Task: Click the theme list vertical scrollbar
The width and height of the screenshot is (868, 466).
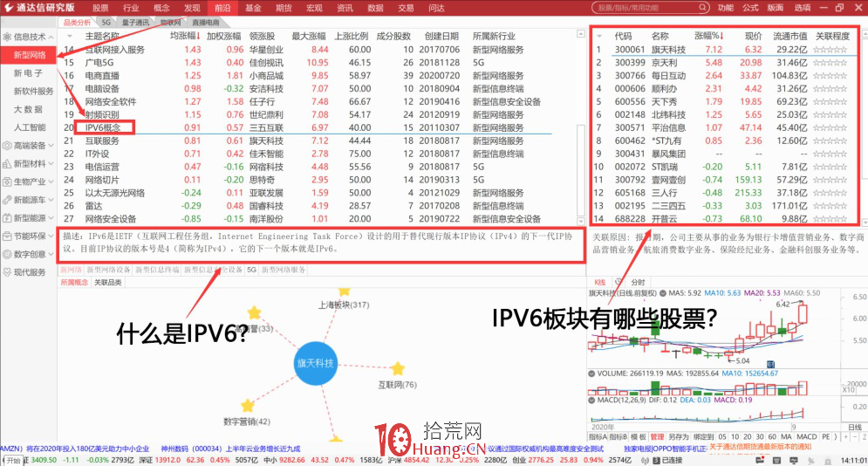Action: (581, 127)
